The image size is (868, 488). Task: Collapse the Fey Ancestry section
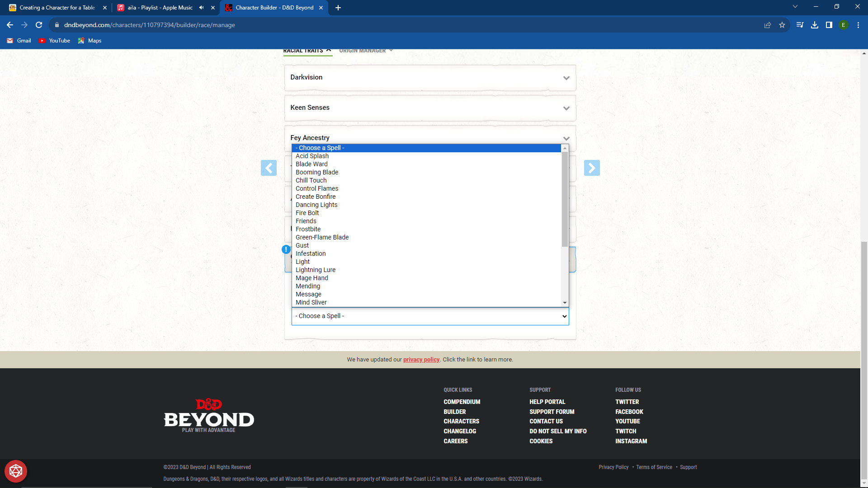point(566,138)
